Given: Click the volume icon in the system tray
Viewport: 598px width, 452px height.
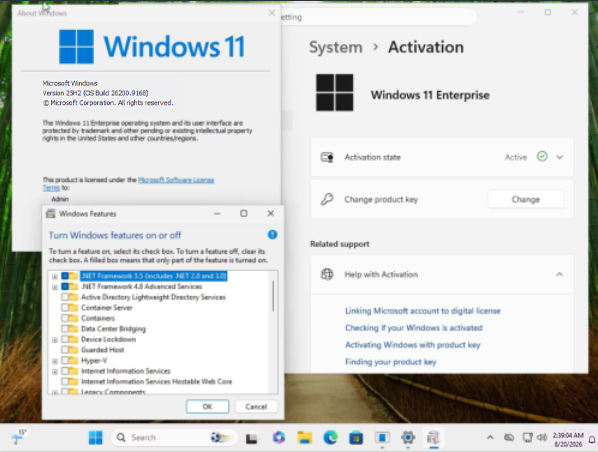Looking at the screenshot, I should click(x=542, y=437).
